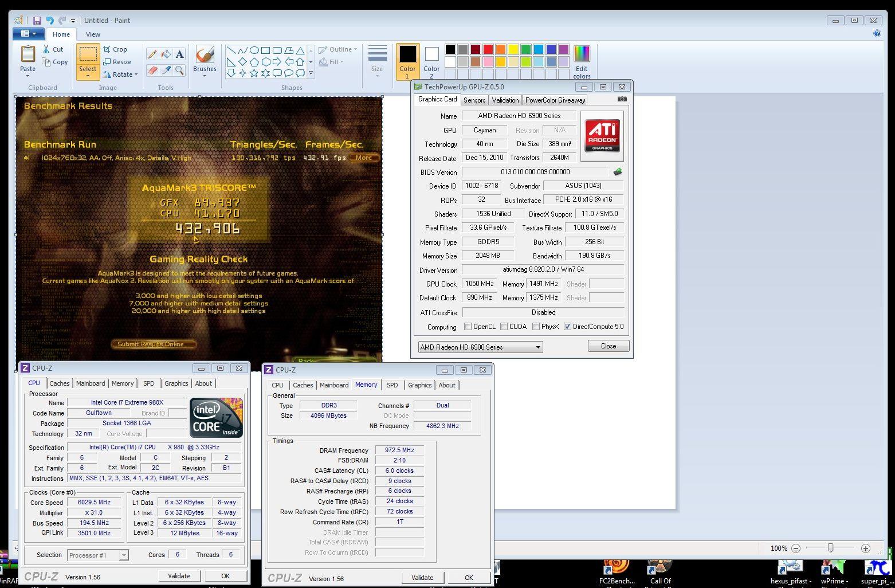Select the Color 2 white swatch
Screen dimensions: 895x588
coord(432,54)
